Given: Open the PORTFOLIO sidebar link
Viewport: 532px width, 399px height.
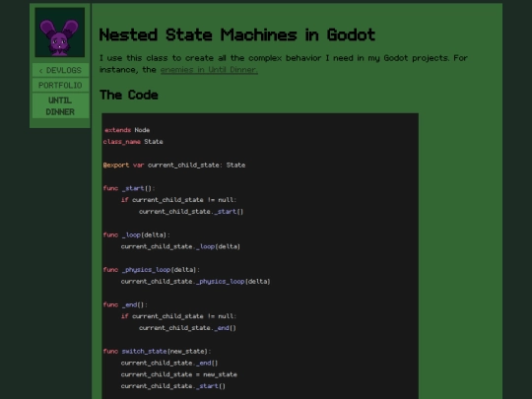Looking at the screenshot, I should point(60,85).
